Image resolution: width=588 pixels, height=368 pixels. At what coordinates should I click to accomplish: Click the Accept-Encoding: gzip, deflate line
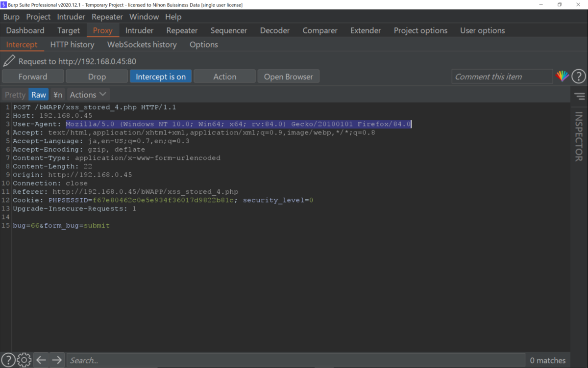[79, 150]
